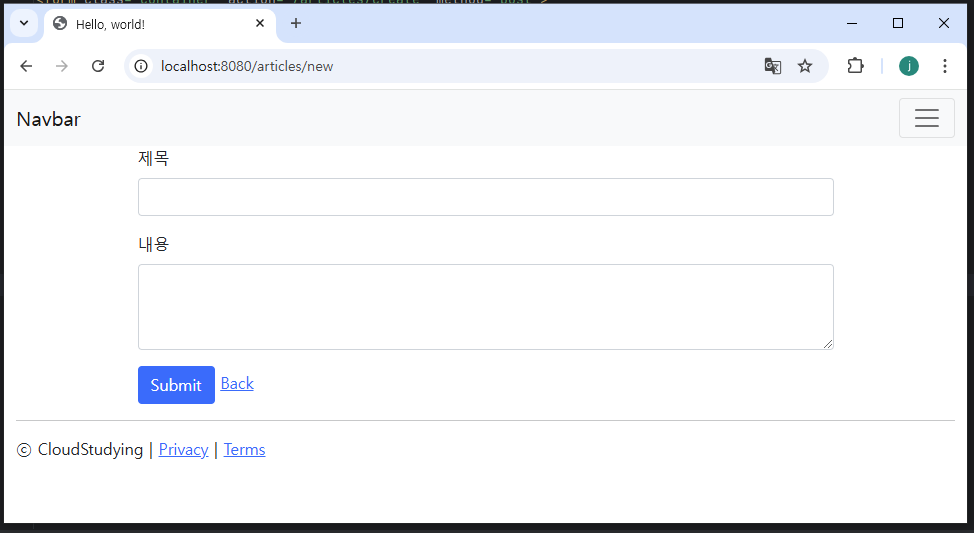Toggle the Navbar hamburger menu

click(x=927, y=118)
